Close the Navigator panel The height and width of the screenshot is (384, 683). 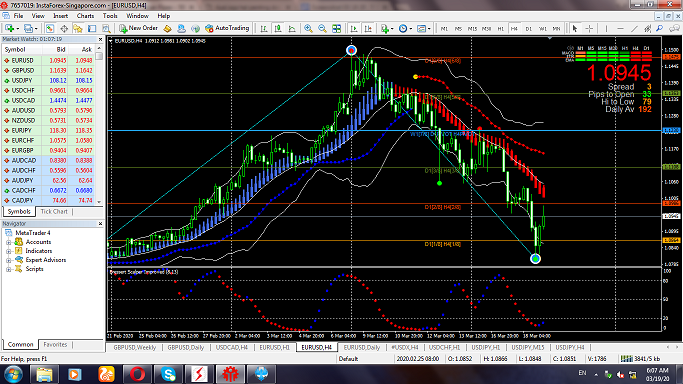(100, 224)
